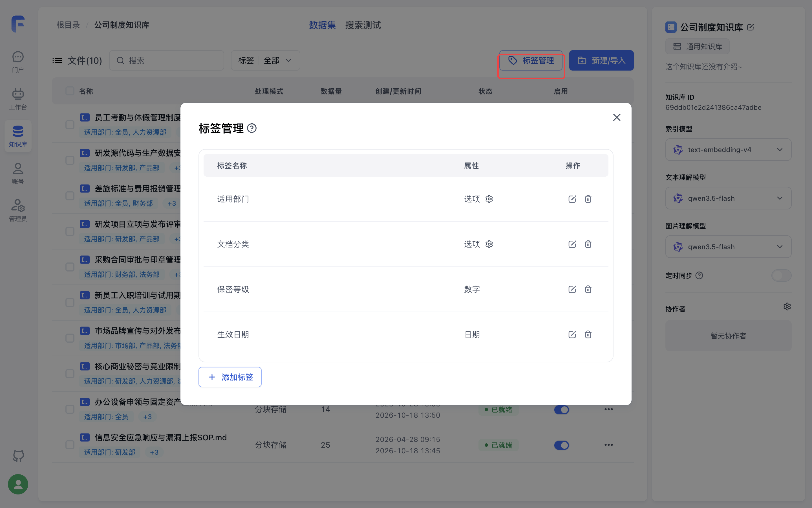812x508 pixels.
Task: Open 工作台 in the sidebar
Action: [18, 99]
